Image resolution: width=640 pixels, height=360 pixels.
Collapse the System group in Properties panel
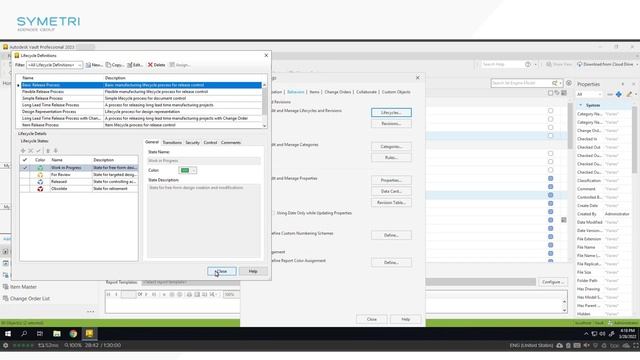[x=581, y=105]
